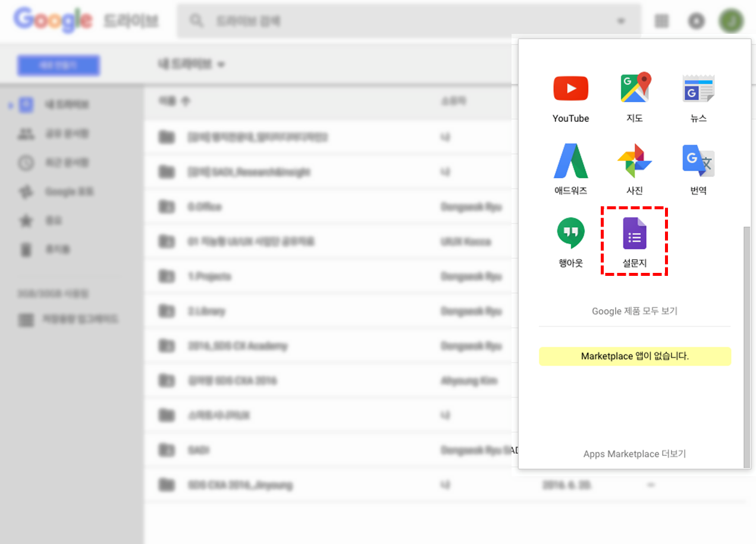Click the apps panel scrollbar
This screenshot has width=756, height=544.
point(747,347)
